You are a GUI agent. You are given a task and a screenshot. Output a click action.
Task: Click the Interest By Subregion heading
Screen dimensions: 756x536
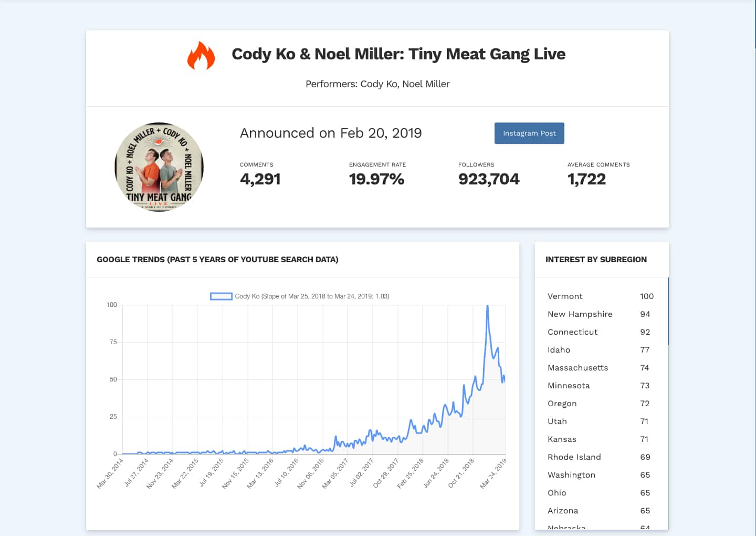[596, 260]
